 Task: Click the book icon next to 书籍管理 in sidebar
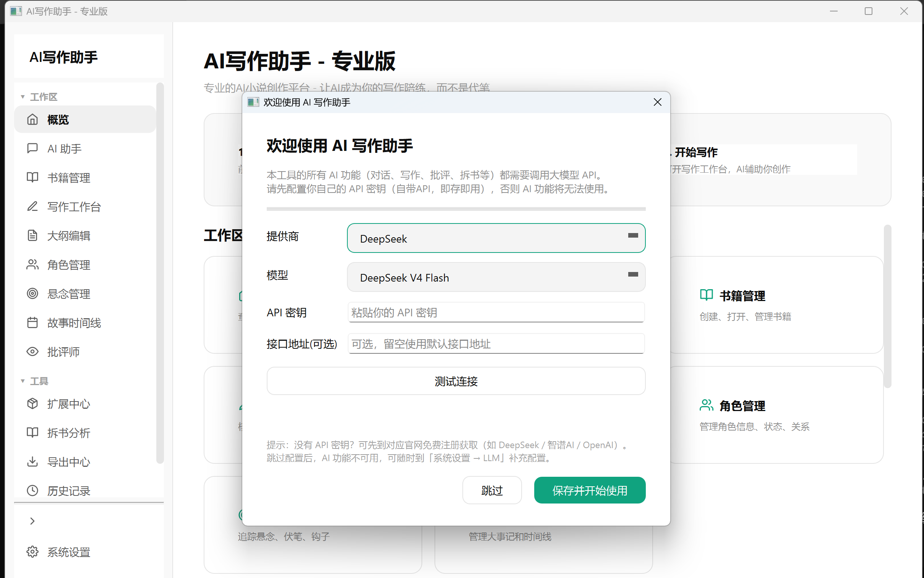click(x=32, y=177)
